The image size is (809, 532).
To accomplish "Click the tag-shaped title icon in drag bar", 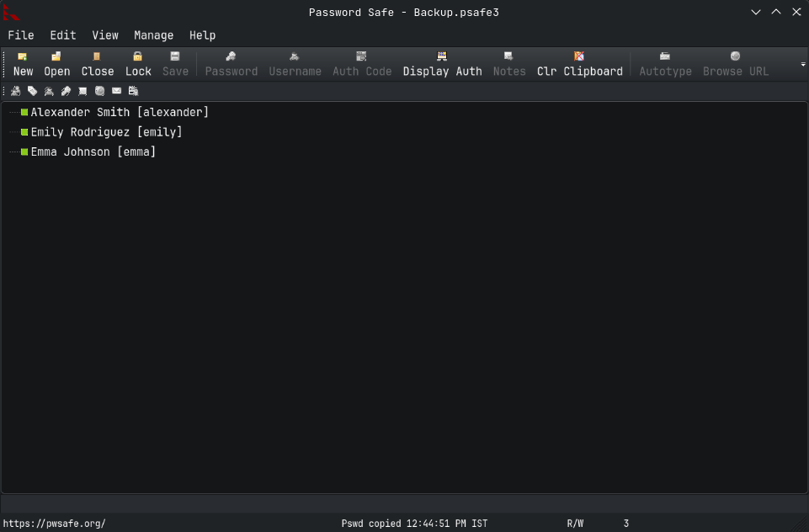I will [32, 91].
